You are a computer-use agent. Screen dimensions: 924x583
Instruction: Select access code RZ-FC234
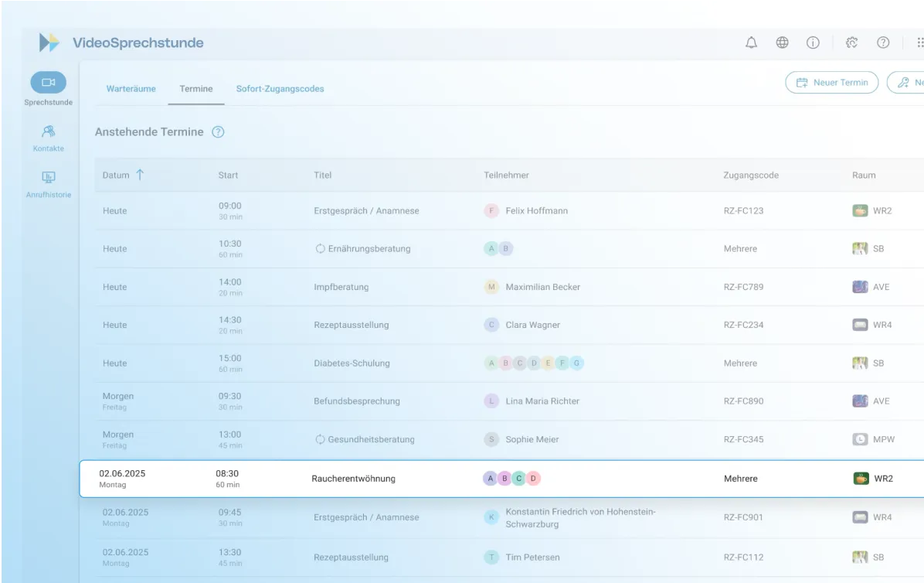tap(744, 325)
